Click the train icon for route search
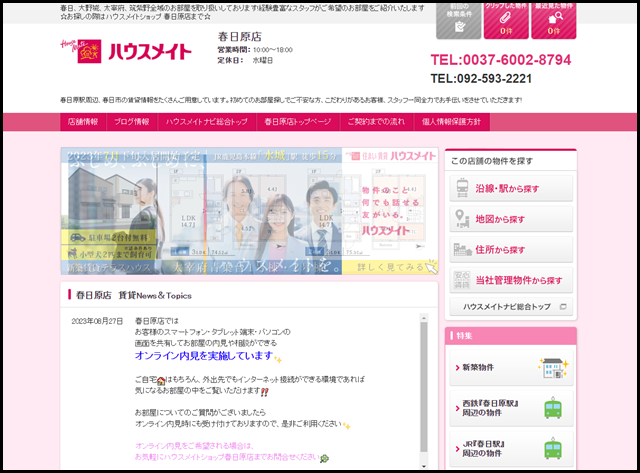The width and height of the screenshot is (640, 473). coord(462,188)
